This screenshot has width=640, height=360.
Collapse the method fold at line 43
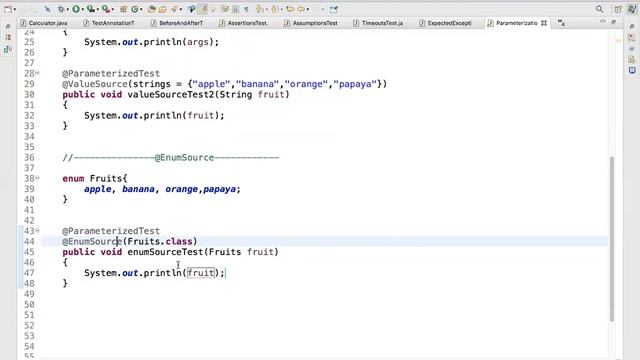(37, 231)
